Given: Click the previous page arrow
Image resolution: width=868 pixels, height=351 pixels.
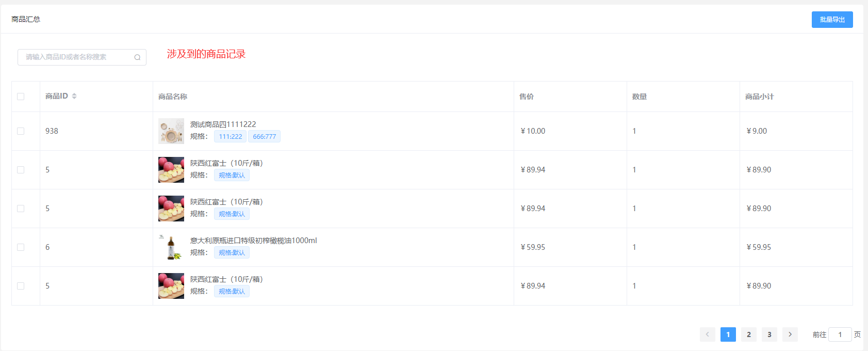Looking at the screenshot, I should pos(707,334).
